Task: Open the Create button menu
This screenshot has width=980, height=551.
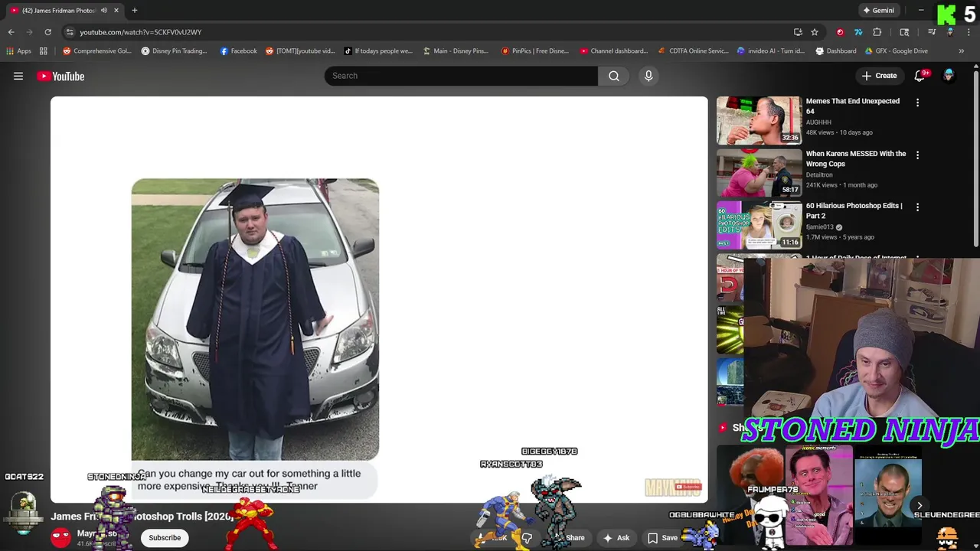Action: coord(879,76)
